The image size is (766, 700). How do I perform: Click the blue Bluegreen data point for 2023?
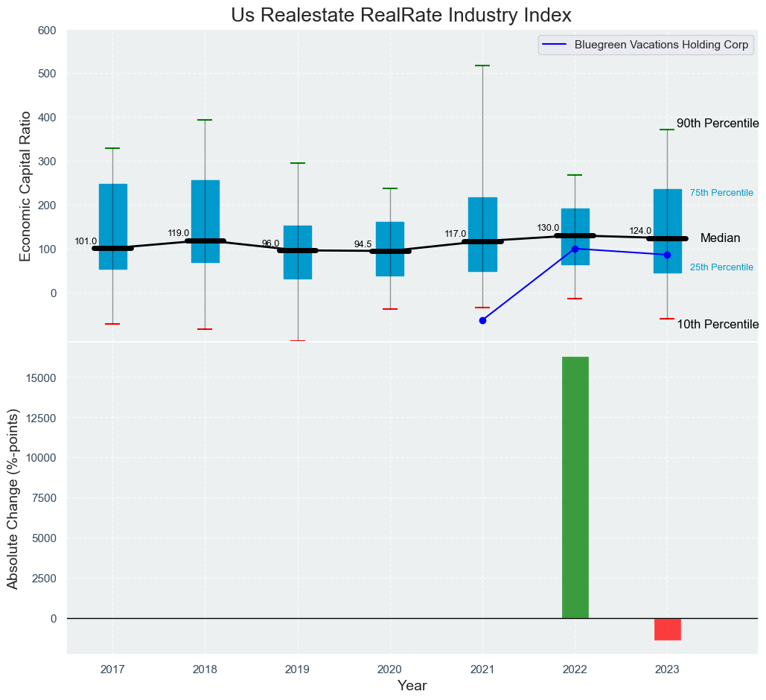click(x=667, y=255)
